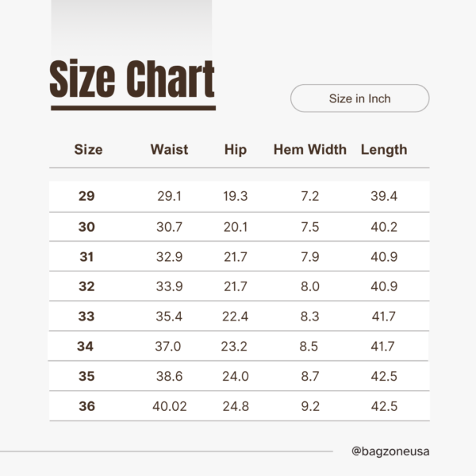Select the Size Chart title

tap(132, 79)
